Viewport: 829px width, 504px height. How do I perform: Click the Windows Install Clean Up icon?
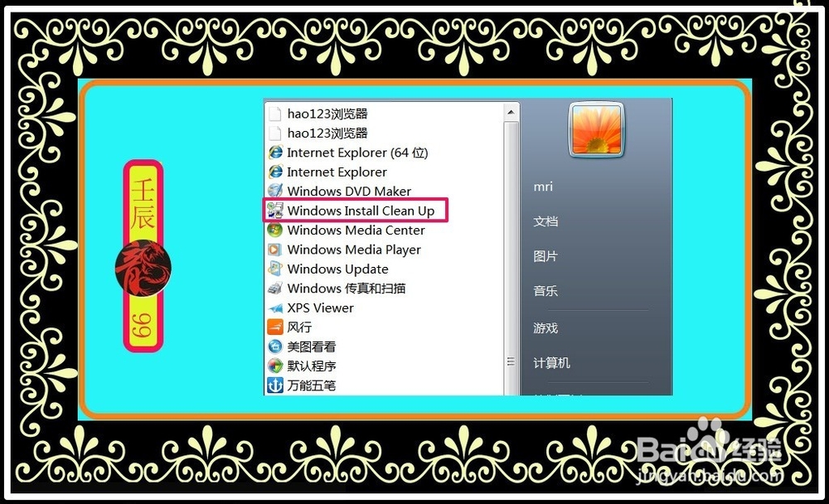coord(275,211)
